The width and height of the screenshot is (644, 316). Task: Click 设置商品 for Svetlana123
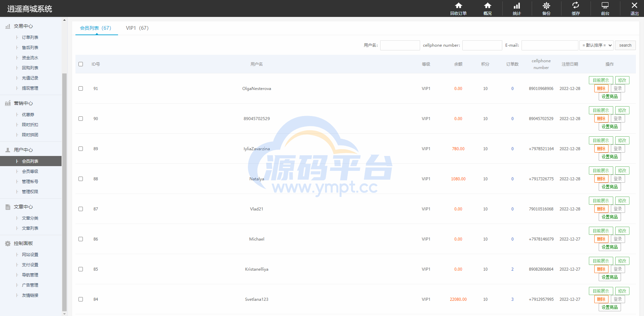(x=609, y=307)
